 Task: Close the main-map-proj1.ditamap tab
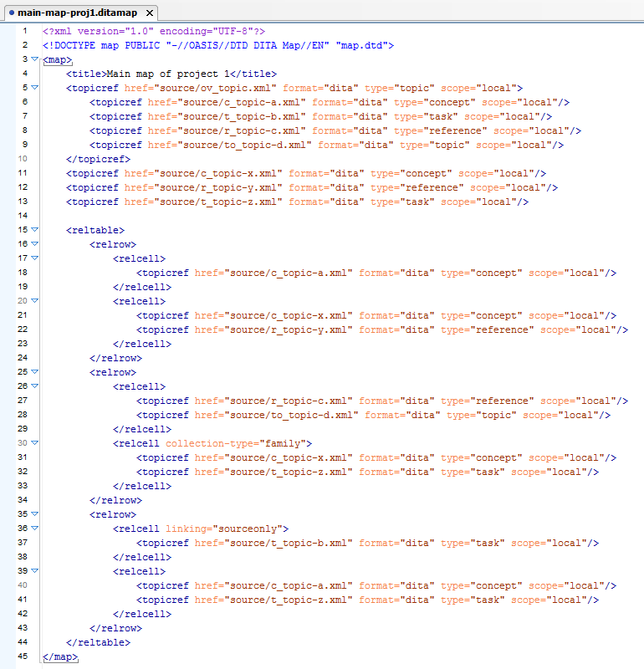(149, 13)
